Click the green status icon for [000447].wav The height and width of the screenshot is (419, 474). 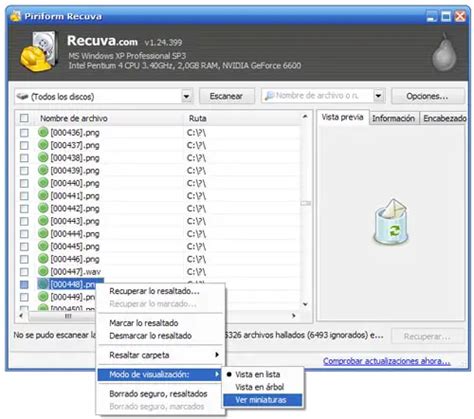[43, 272]
